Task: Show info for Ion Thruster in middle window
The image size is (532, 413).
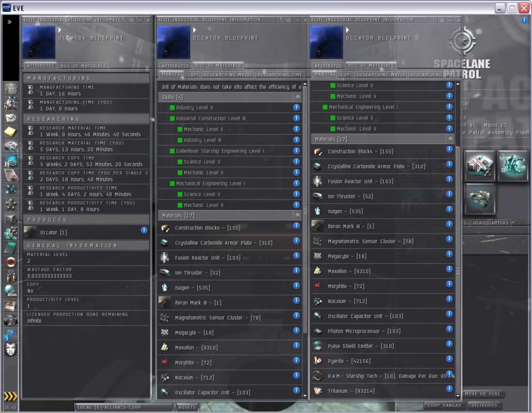Action: [296, 270]
